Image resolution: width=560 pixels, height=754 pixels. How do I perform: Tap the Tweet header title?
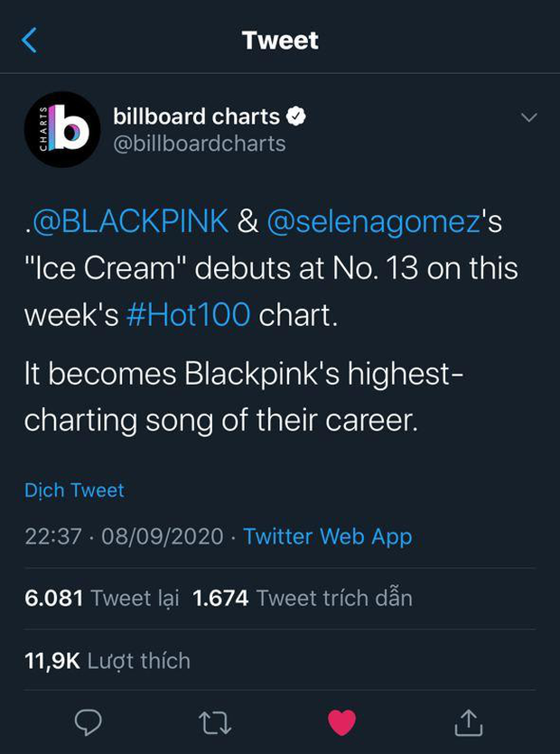[x=280, y=41]
